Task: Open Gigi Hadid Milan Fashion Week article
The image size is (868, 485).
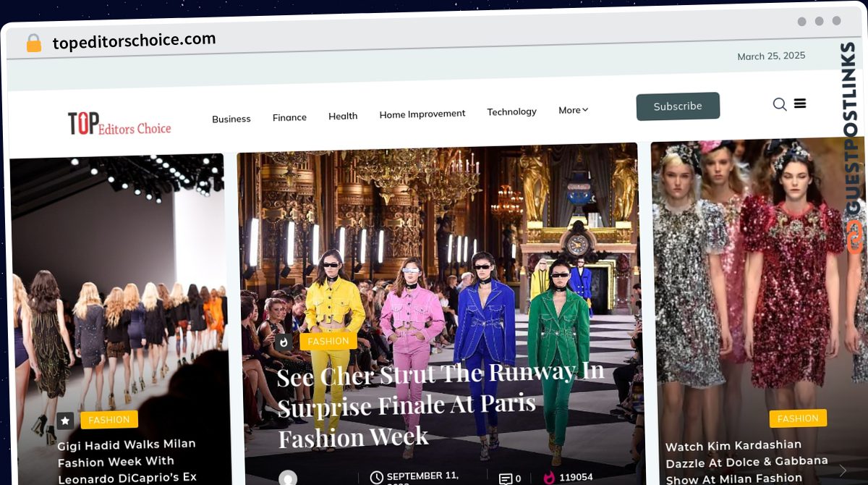Action: click(127, 462)
